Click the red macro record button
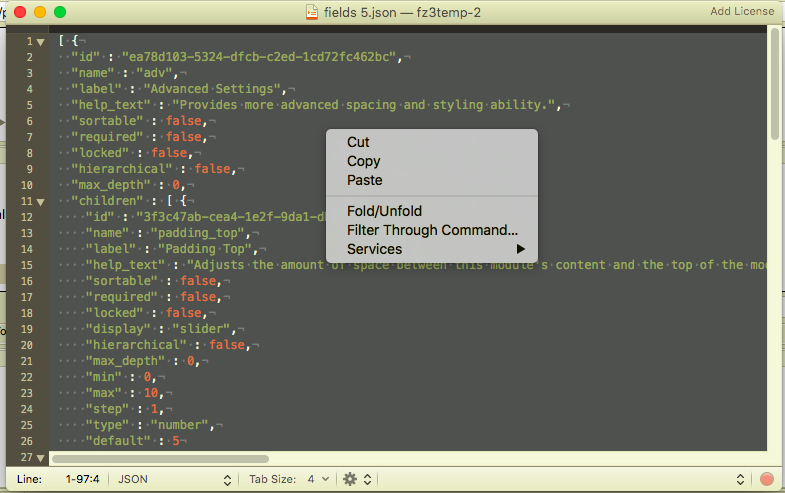This screenshot has width=785, height=493. tap(766, 479)
